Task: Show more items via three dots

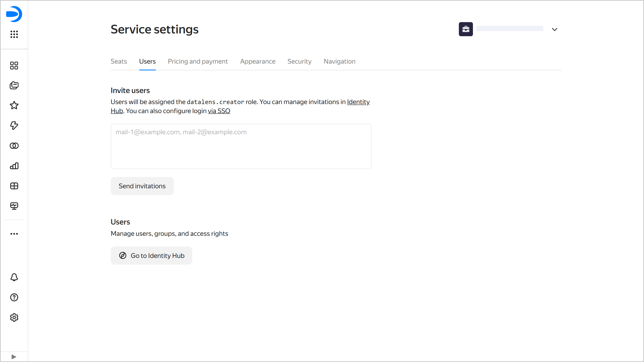Action: coord(14,234)
